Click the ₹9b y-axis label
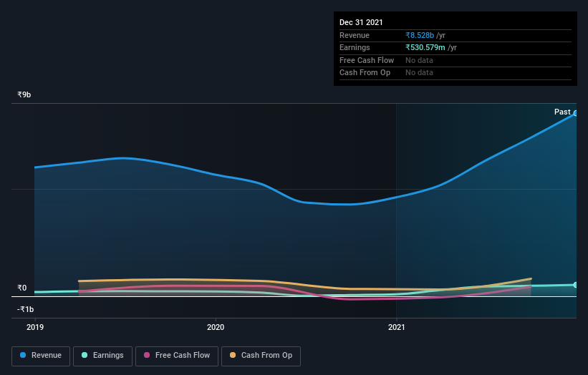 pos(24,94)
